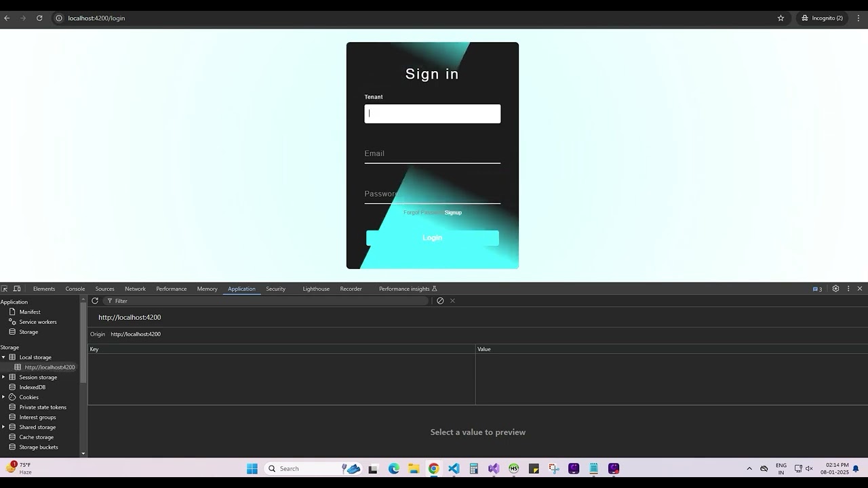Open DevTools settings gear

click(835, 289)
